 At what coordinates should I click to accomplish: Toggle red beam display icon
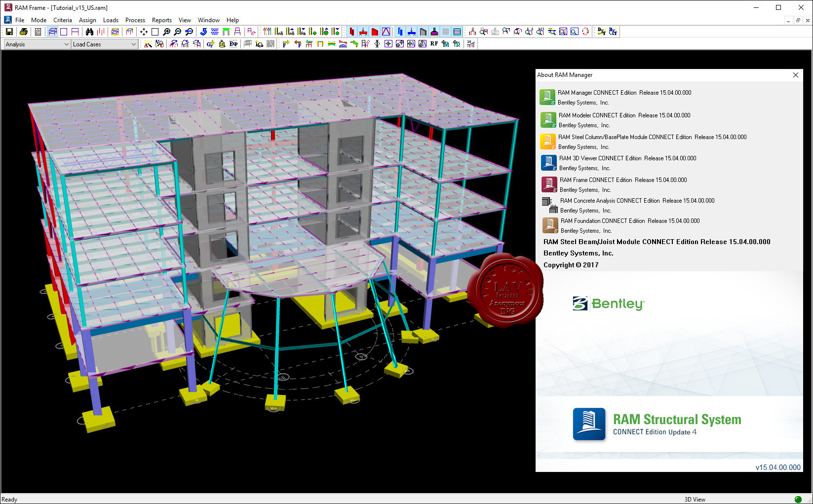(x=363, y=32)
